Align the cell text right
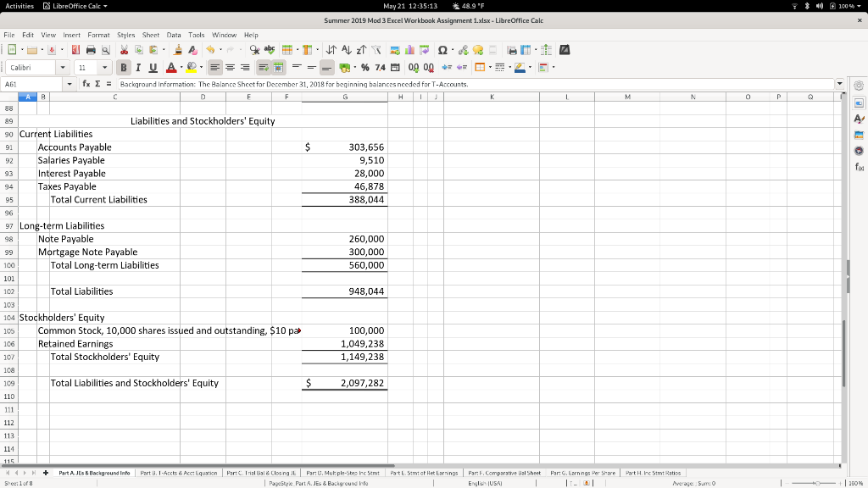Viewport: 868px width, 488px height. pyautogui.click(x=245, y=68)
